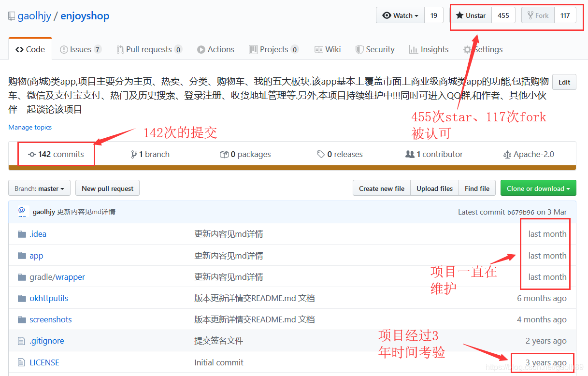Viewport: 588px width, 376px height.
Task: Open the stargazers count 455
Action: tap(503, 15)
